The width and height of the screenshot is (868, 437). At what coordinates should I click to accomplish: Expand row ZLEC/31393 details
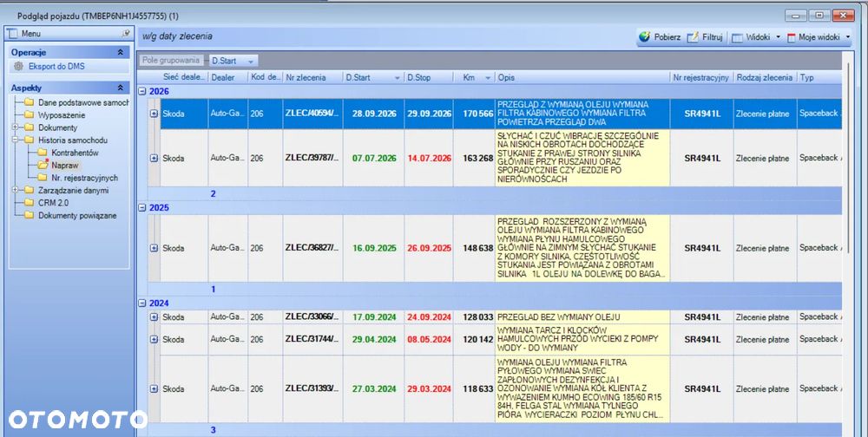tap(154, 388)
